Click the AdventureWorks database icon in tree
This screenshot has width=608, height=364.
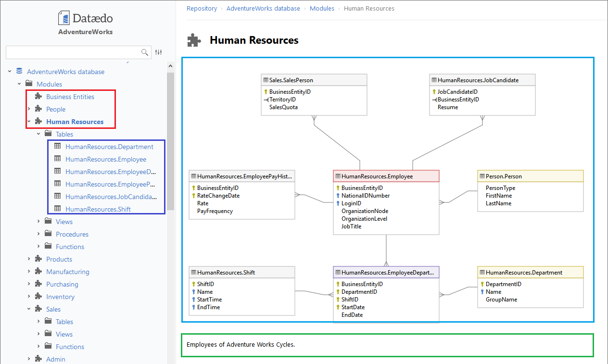point(19,71)
